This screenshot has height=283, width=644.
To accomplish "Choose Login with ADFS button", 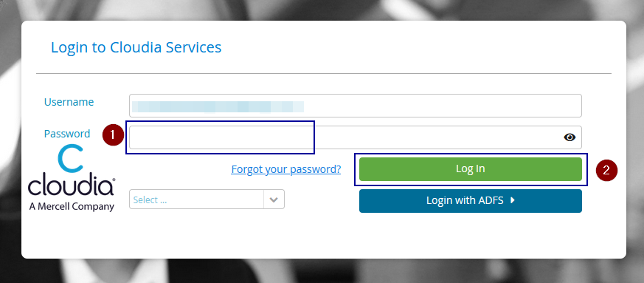I will tap(470, 201).
